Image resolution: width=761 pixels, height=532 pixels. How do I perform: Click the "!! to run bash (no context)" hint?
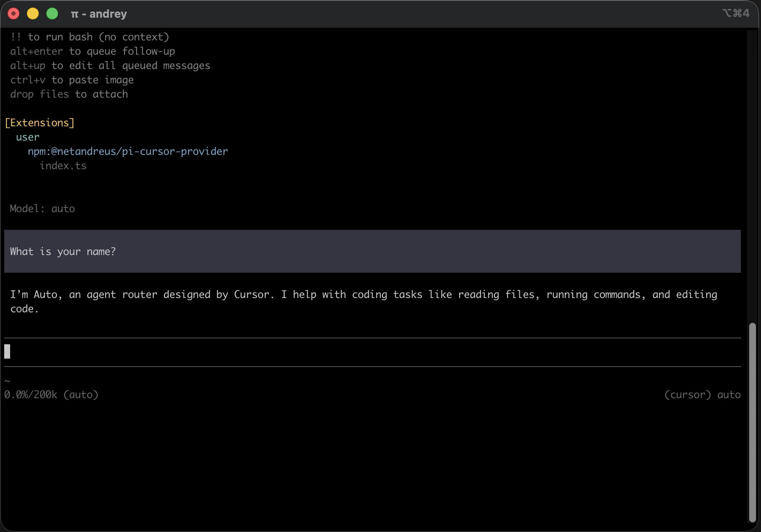(90, 37)
